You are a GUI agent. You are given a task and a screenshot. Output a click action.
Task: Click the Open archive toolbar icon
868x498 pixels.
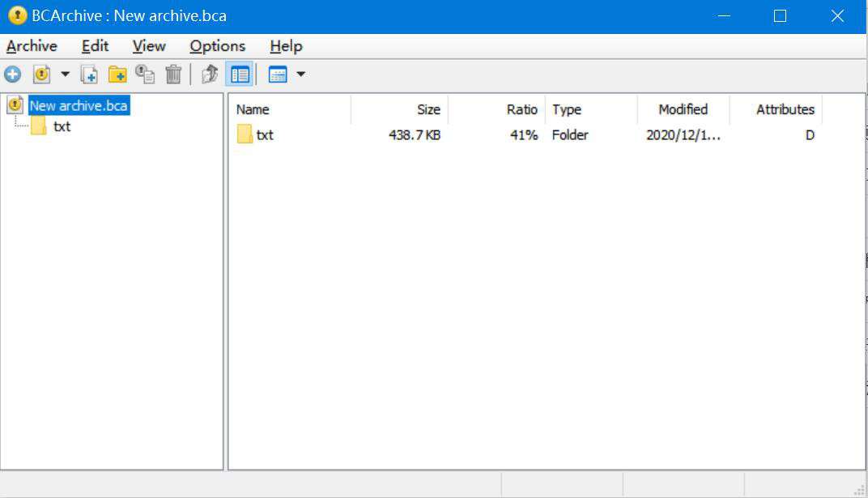point(41,74)
